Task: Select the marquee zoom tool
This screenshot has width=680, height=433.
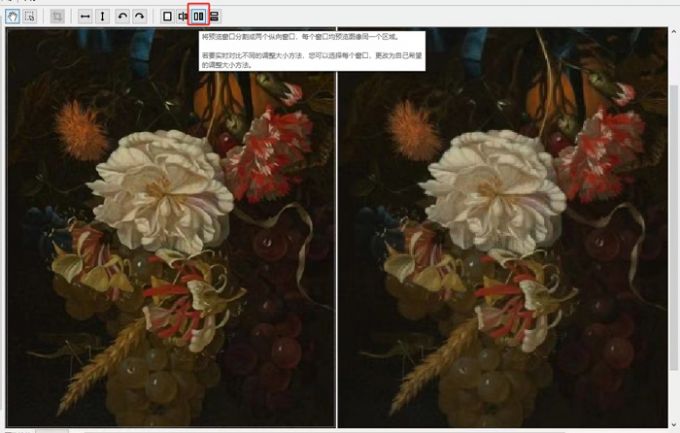Action: click(29, 17)
